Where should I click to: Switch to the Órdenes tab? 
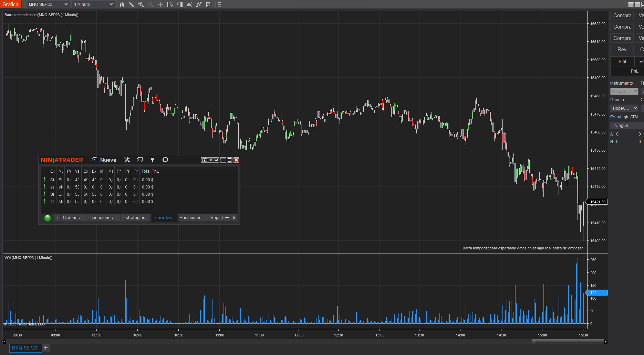pos(71,218)
